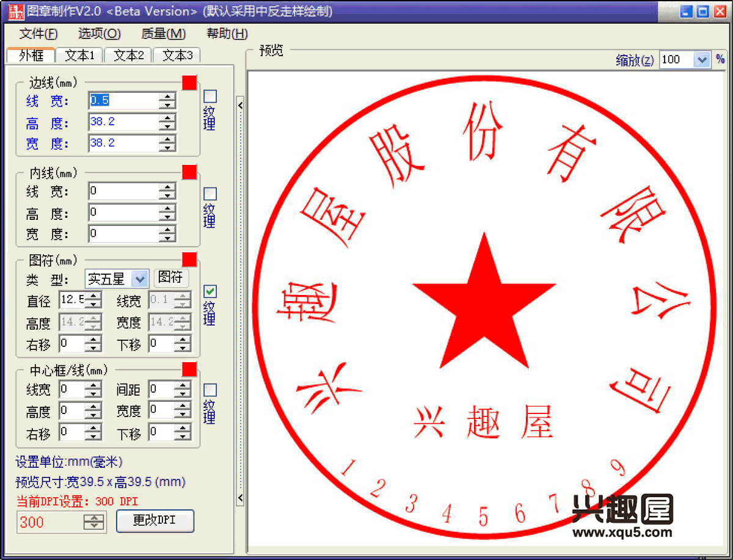The height and width of the screenshot is (560, 733).
Task: Click the 边线 宽度 field showing 38.2
Action: pyautogui.click(x=124, y=144)
